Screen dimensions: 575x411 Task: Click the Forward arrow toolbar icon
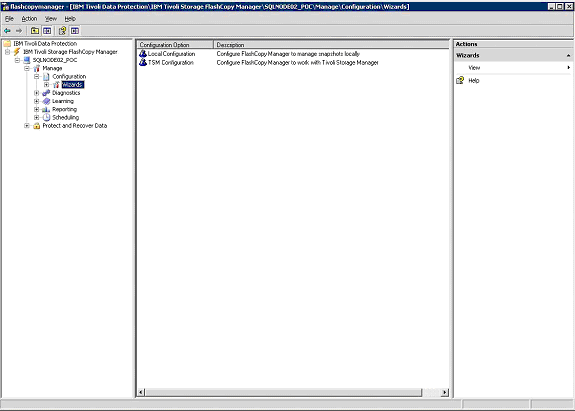[19, 31]
